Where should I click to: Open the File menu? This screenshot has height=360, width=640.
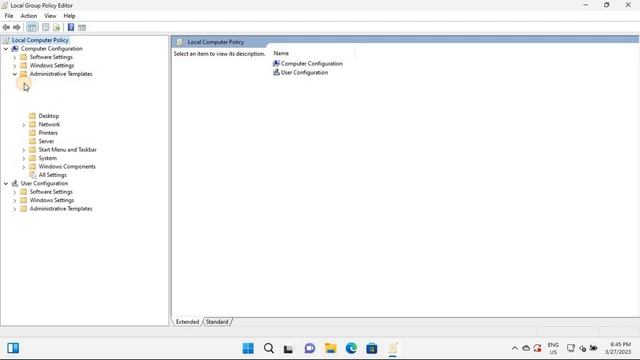pyautogui.click(x=9, y=16)
